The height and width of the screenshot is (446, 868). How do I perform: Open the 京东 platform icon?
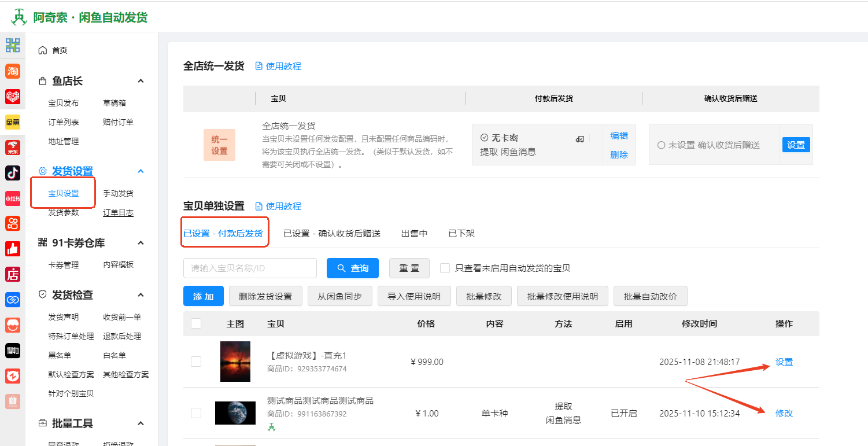[13, 147]
